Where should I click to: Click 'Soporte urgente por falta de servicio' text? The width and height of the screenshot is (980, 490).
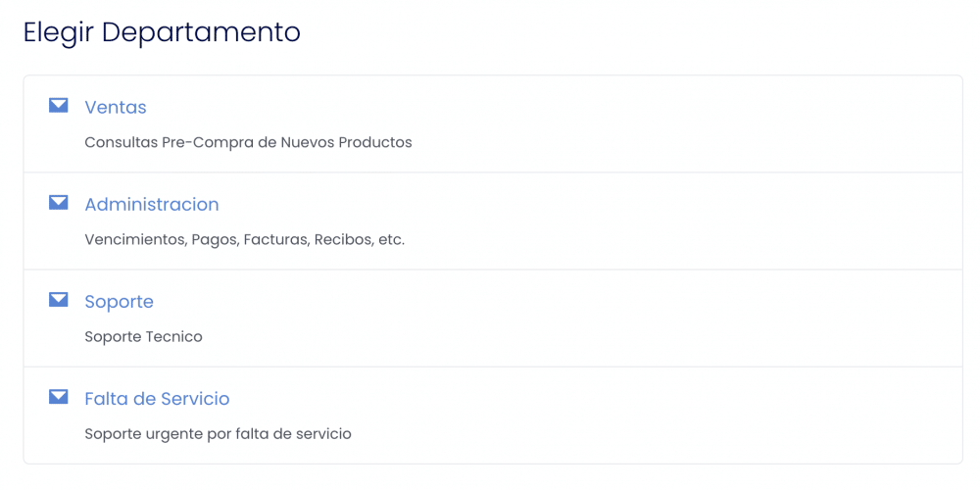(x=219, y=434)
